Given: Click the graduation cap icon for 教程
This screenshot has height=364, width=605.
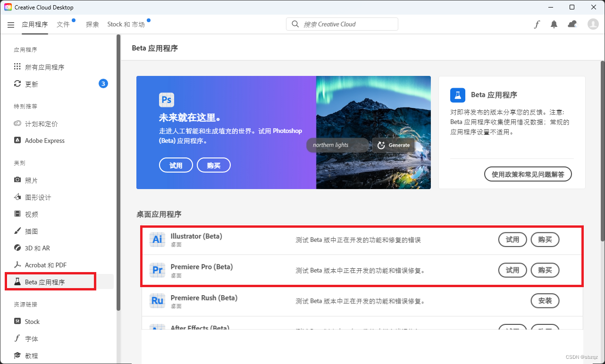Looking at the screenshot, I should click(x=17, y=356).
